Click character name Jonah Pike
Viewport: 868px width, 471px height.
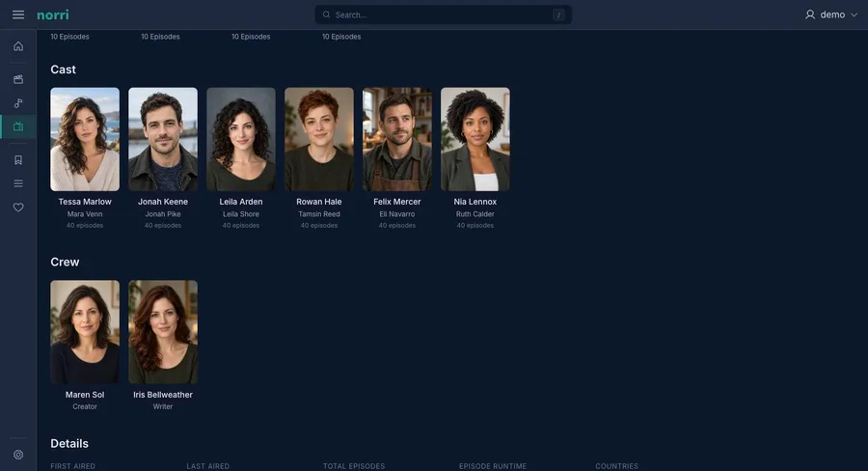163,214
